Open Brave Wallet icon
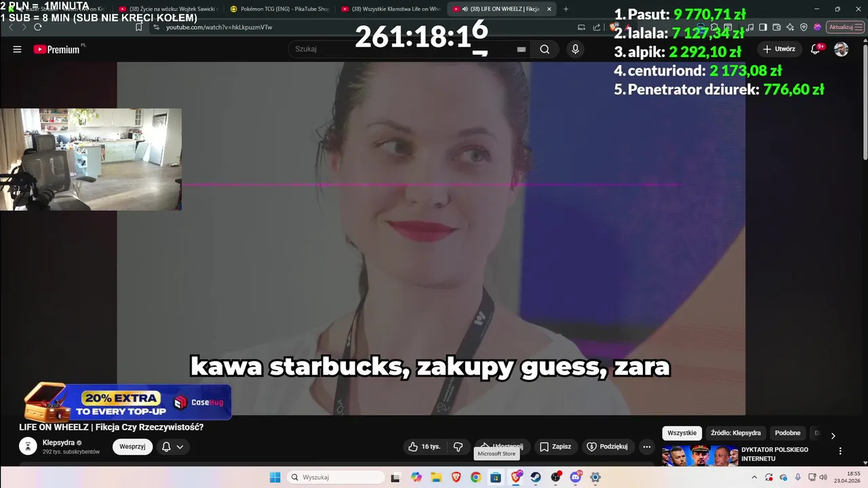868x488 pixels. pos(776,27)
